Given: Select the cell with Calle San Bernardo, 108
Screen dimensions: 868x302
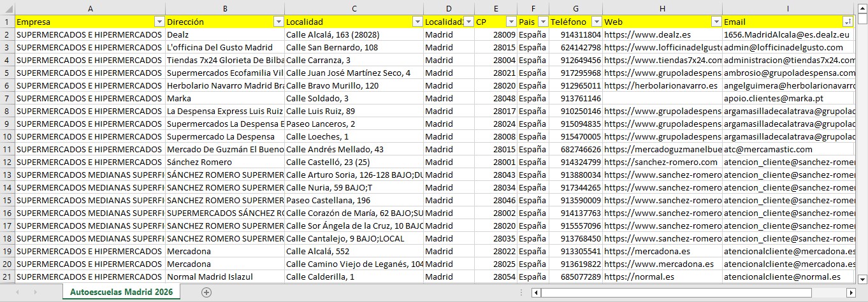Looking at the screenshot, I should (354, 47).
